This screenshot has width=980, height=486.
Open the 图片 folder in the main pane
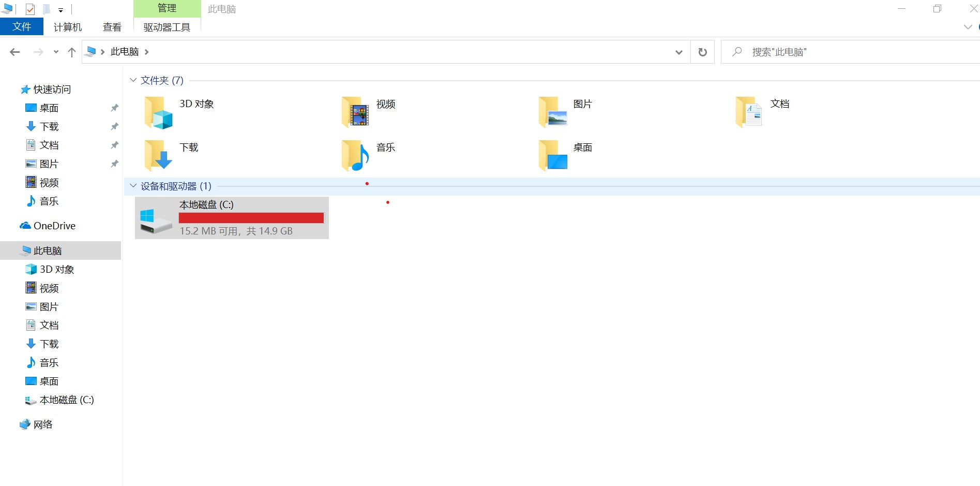pos(565,112)
